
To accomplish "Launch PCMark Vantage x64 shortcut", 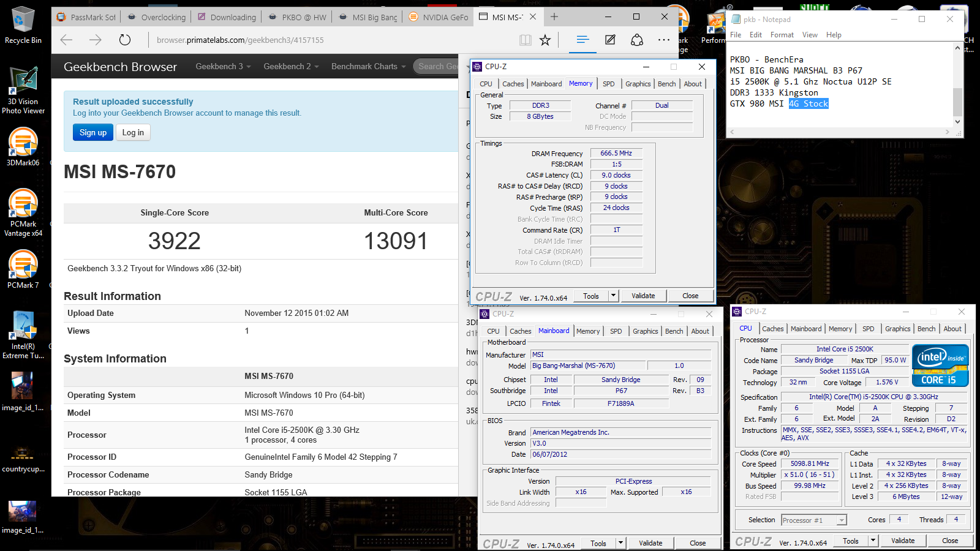I will click(23, 212).
